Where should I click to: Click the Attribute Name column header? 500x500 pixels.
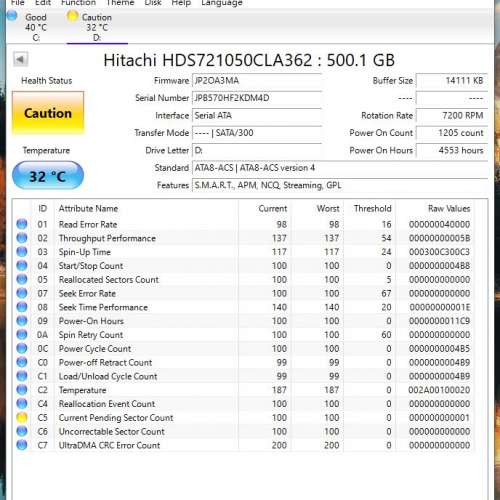[x=88, y=208]
